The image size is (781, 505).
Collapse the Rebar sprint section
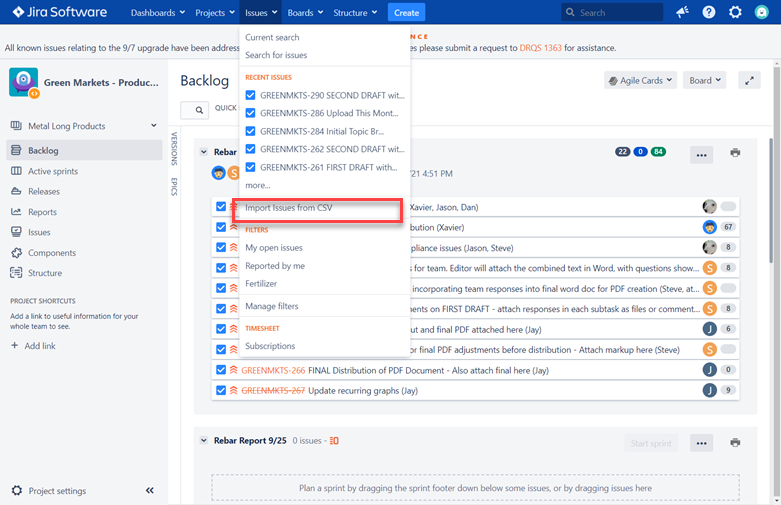click(x=204, y=152)
